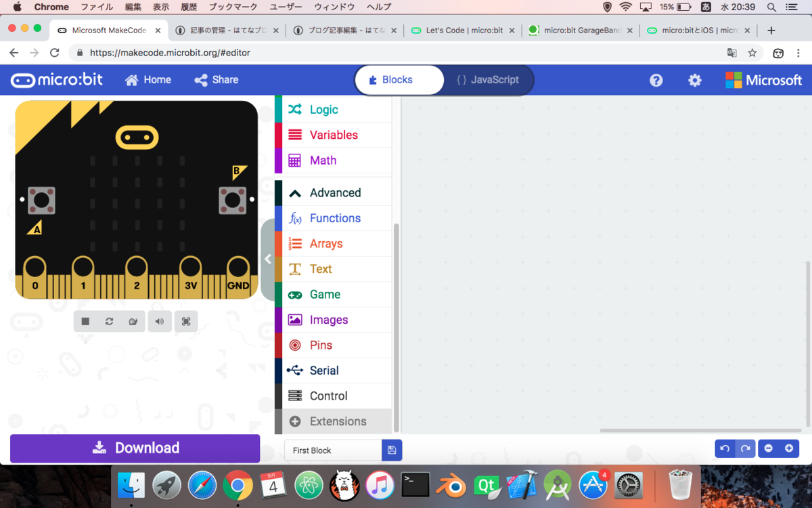Open the MakeCode help menu
The height and width of the screenshot is (508, 812).
[x=656, y=80]
